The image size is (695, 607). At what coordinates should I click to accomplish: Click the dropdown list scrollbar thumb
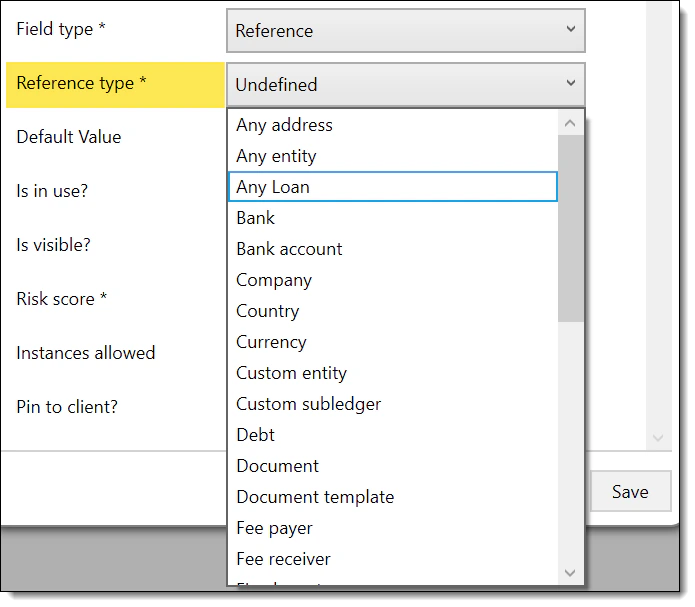570,229
